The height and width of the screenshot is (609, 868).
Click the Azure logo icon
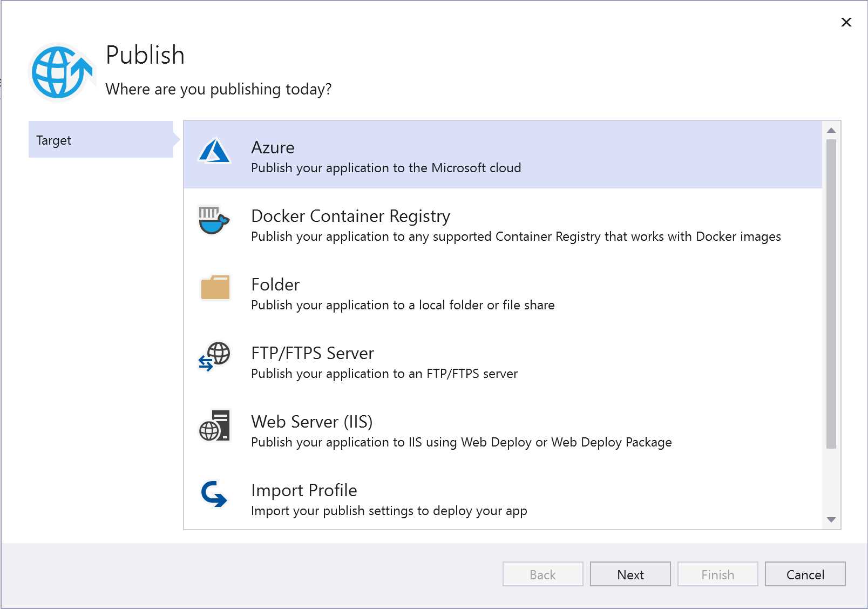click(214, 151)
